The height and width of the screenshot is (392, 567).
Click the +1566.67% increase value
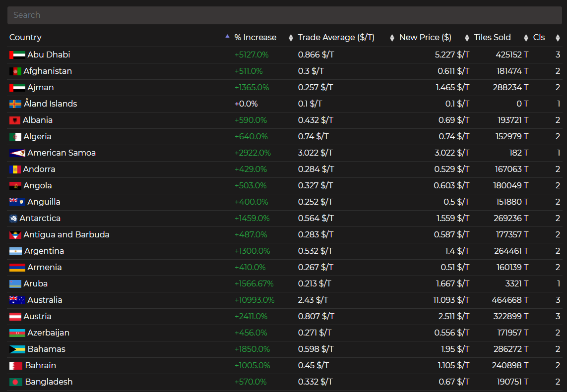(254, 284)
